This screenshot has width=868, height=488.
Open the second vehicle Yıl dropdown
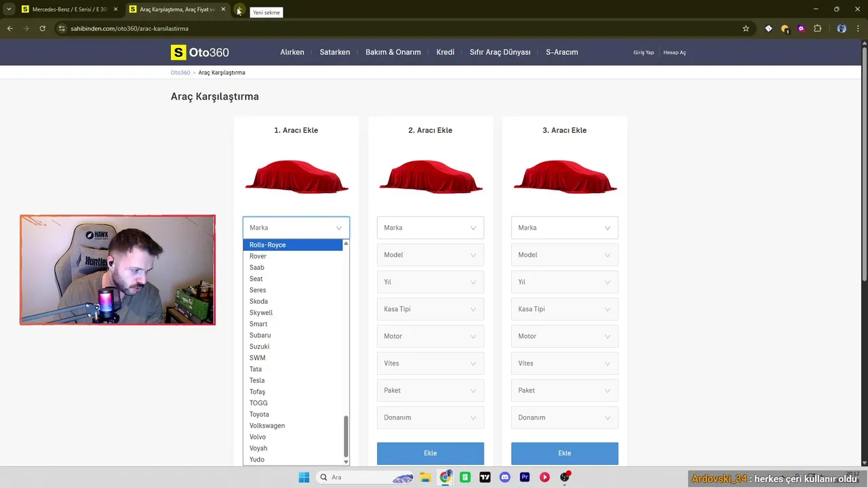431,282
